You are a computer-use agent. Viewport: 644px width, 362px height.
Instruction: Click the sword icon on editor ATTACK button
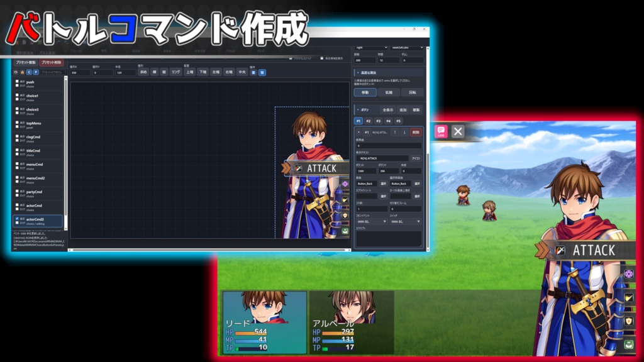299,168
